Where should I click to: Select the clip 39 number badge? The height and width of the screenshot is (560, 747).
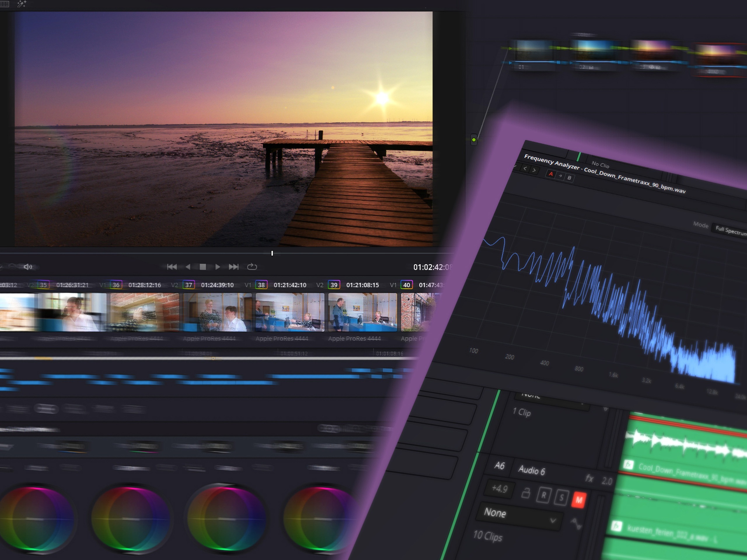click(334, 285)
